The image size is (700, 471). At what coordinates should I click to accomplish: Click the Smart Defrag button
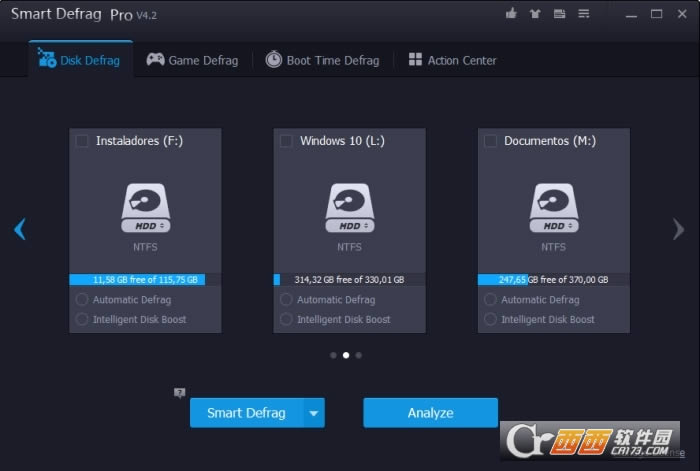pyautogui.click(x=247, y=413)
